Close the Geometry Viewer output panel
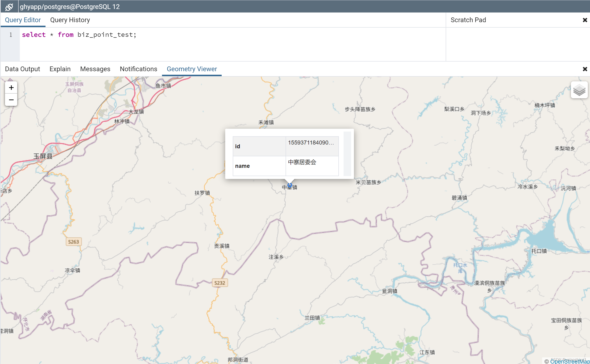 point(585,69)
